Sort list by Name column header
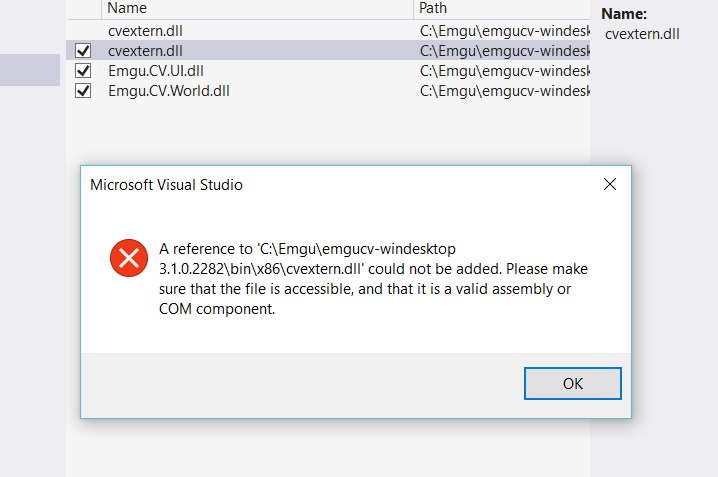This screenshot has width=718, height=477. point(257,8)
